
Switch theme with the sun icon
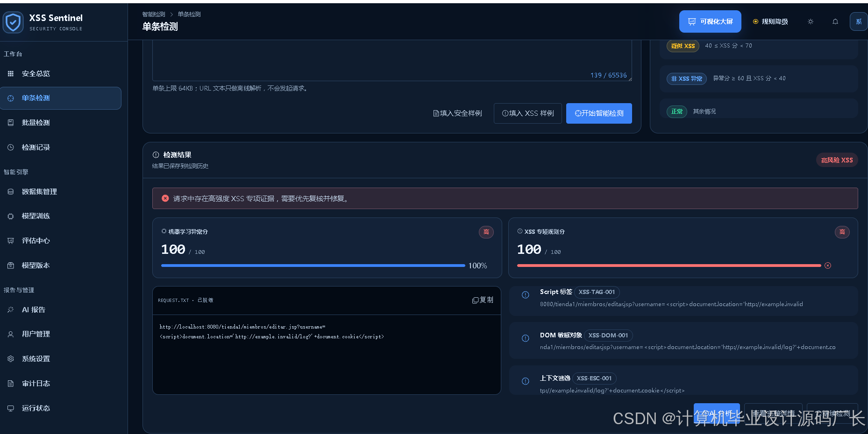click(811, 21)
